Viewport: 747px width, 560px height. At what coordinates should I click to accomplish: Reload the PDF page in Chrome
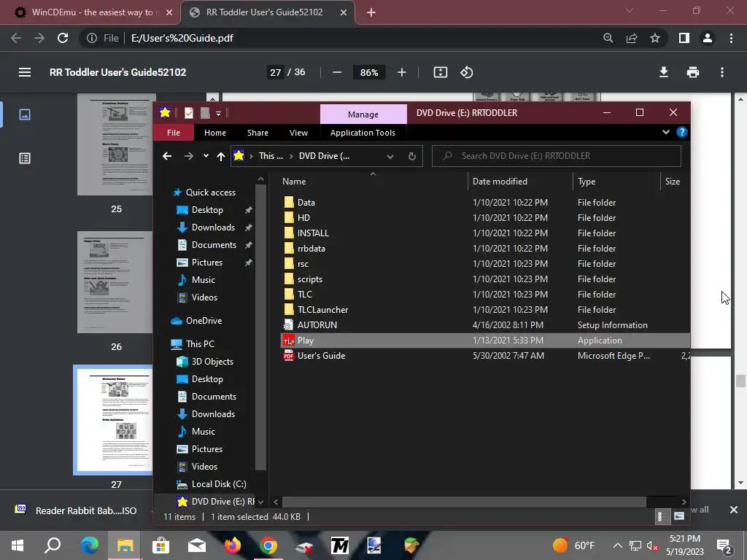(63, 38)
